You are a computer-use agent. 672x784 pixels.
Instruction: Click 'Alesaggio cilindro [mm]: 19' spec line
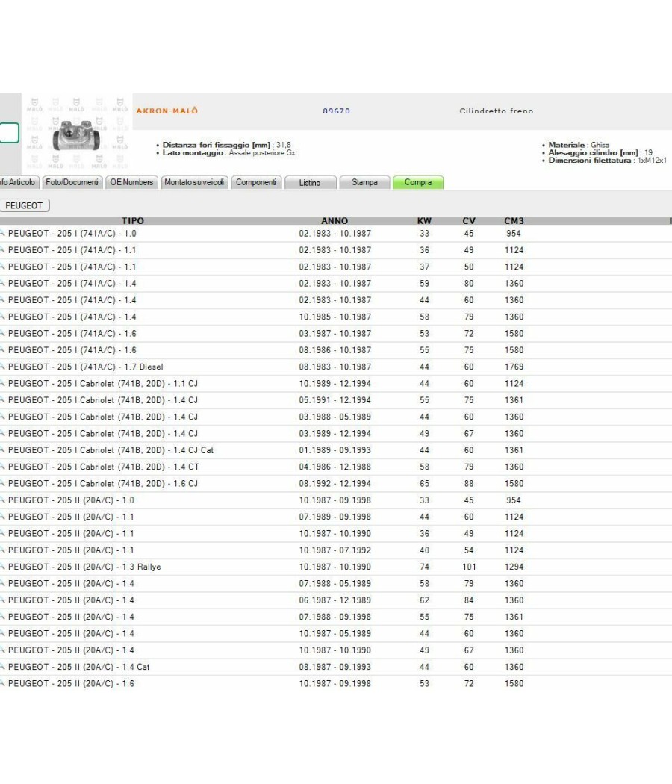pyautogui.click(x=597, y=152)
